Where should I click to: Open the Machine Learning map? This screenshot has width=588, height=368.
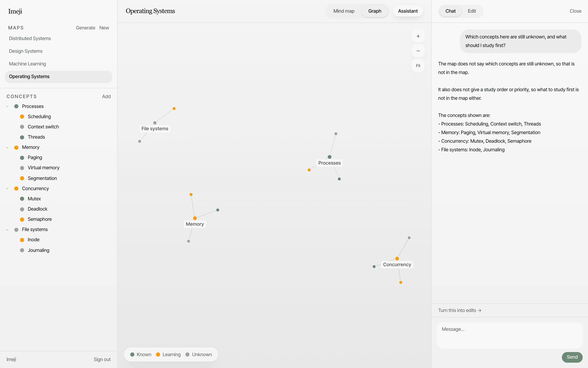pos(59,64)
